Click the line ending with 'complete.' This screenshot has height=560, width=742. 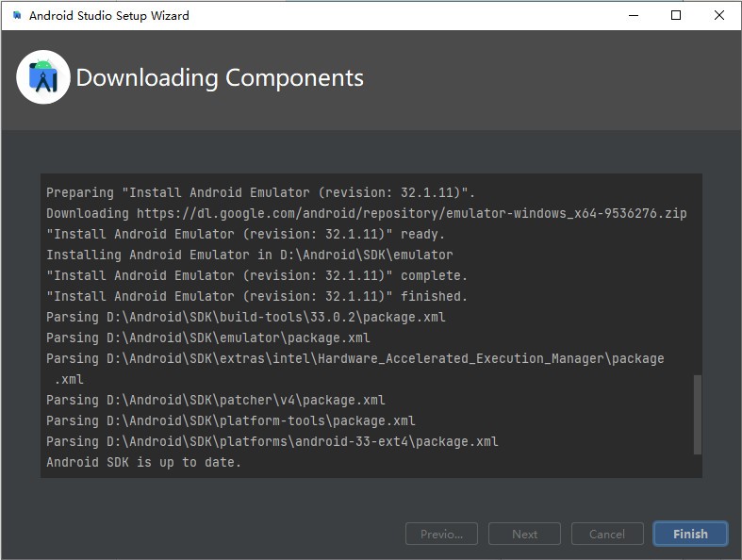(257, 275)
